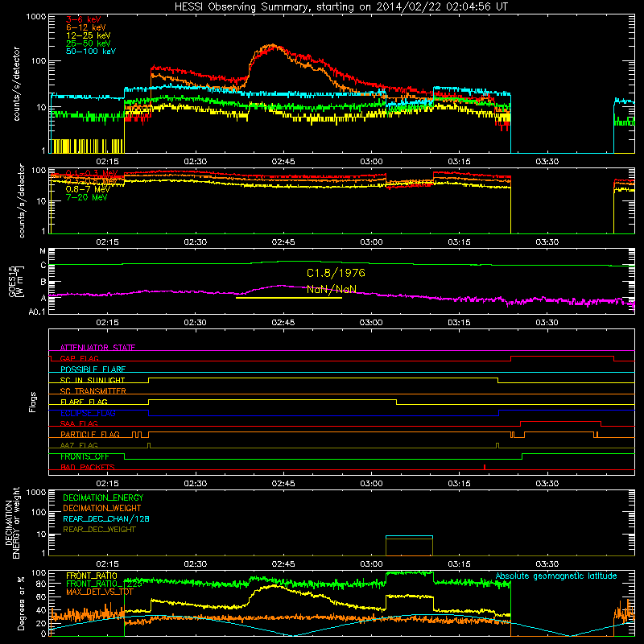Select the FRONTS_OFF flag label
This screenshot has width=644, height=644.
85,456
